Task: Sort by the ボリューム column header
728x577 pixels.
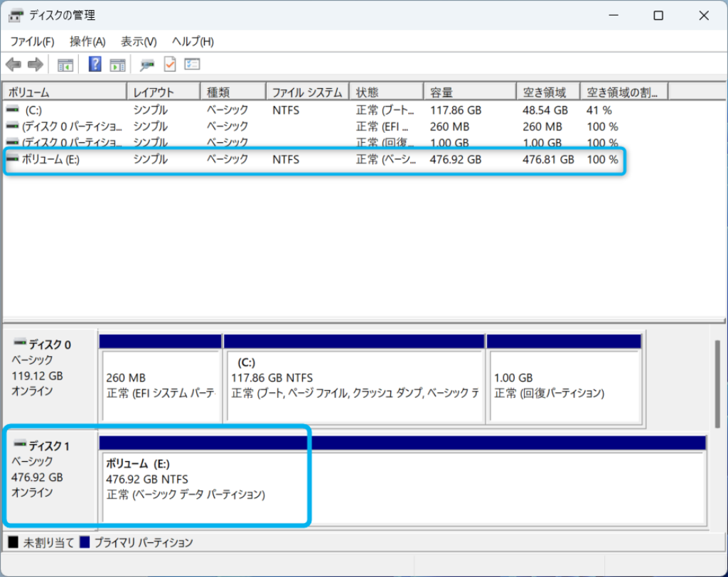Action: click(64, 92)
